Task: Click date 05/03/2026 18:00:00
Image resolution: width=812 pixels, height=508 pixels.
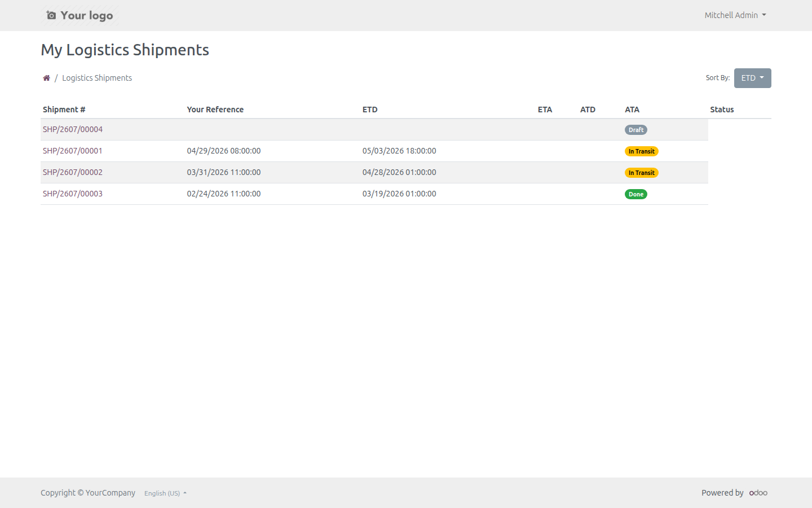Action: pos(399,151)
